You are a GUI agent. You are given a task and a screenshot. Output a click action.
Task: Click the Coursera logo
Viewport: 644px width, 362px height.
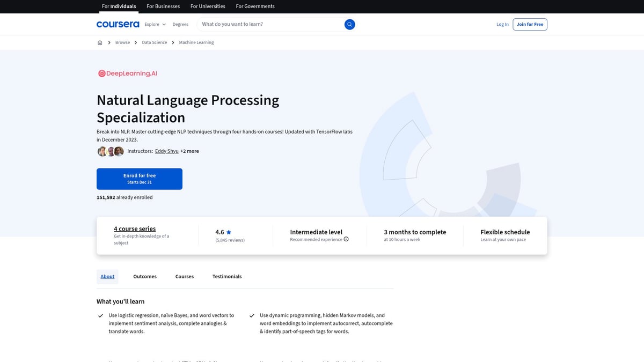coord(118,24)
